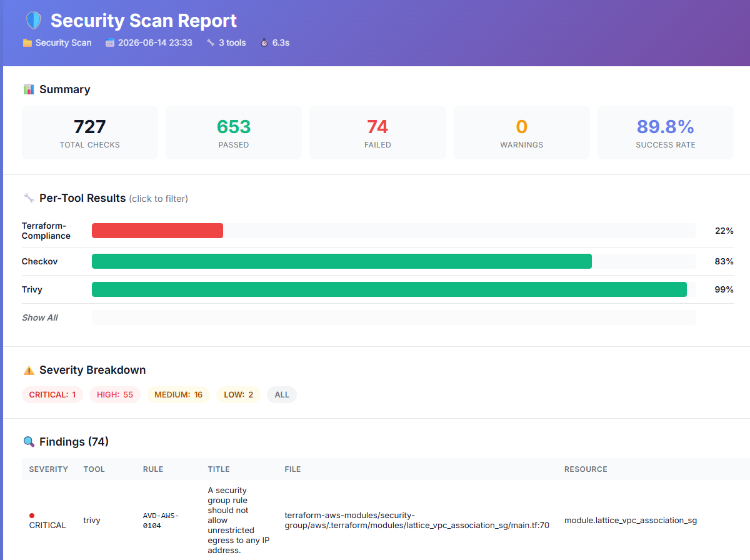Image resolution: width=750 pixels, height=560 pixels.
Task: Click the calendar icon beside the scan date
Action: pos(110,43)
